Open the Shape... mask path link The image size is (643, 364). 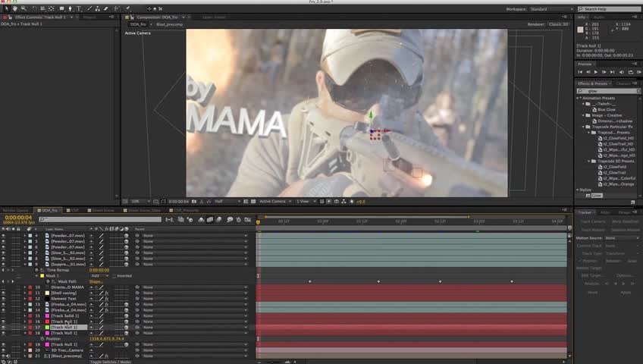[x=96, y=281]
